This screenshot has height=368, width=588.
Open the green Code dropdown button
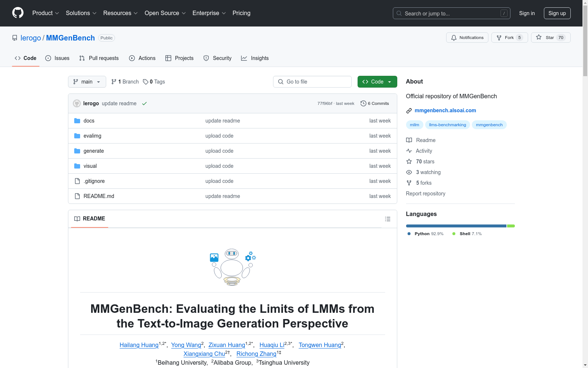click(377, 82)
